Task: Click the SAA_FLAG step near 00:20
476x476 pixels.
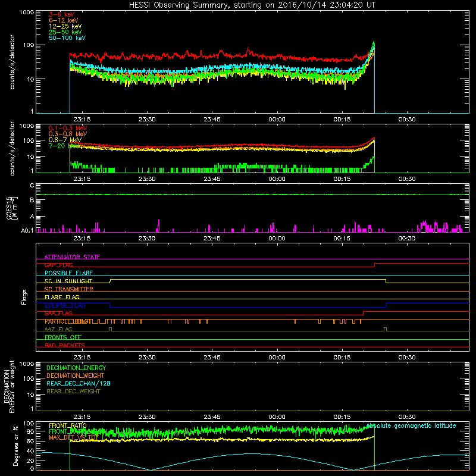Action: 364,314
